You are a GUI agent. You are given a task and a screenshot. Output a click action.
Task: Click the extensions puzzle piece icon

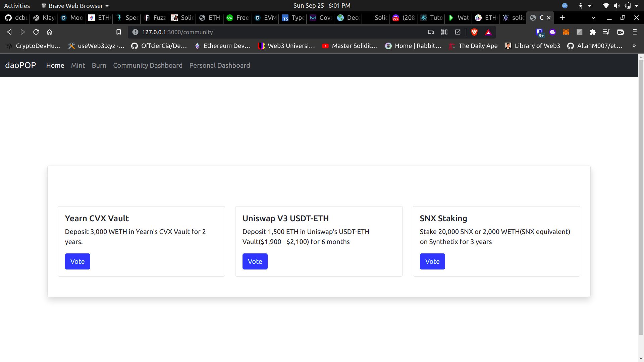[593, 32]
